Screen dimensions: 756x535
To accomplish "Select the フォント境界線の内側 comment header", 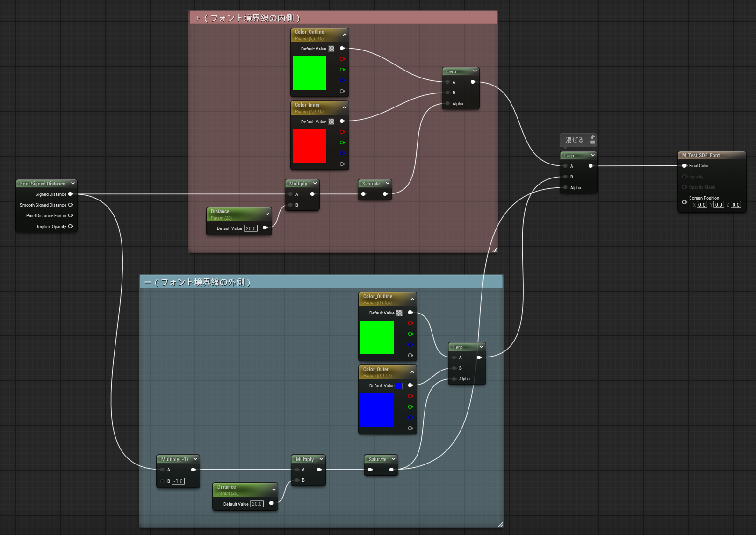I will click(x=343, y=18).
